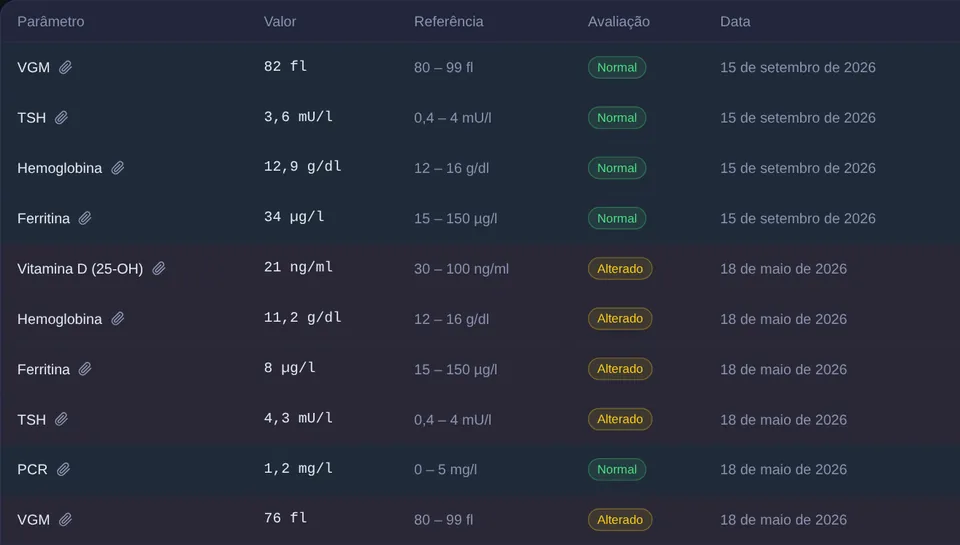Open attachment icon for VGM 76 fl row
This screenshot has height=545, width=960.
tap(66, 520)
